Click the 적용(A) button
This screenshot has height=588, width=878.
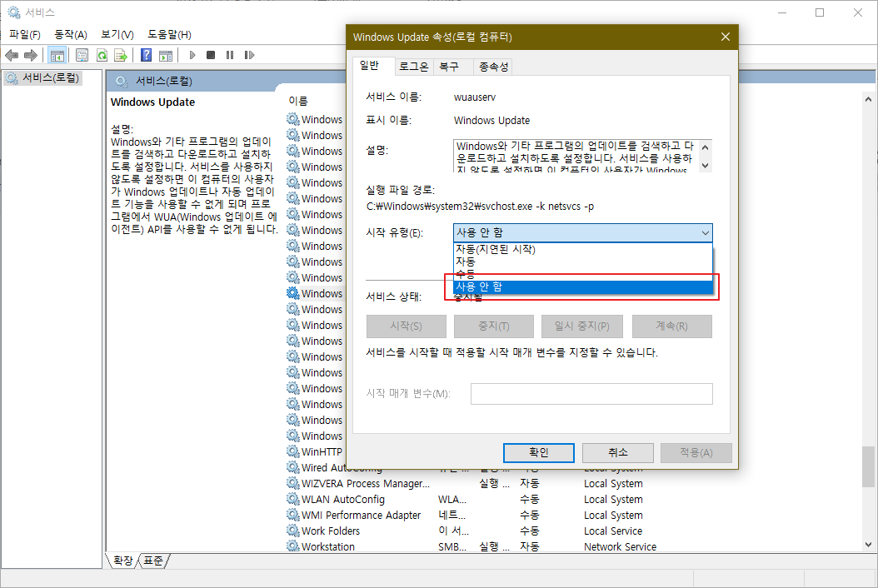[696, 452]
